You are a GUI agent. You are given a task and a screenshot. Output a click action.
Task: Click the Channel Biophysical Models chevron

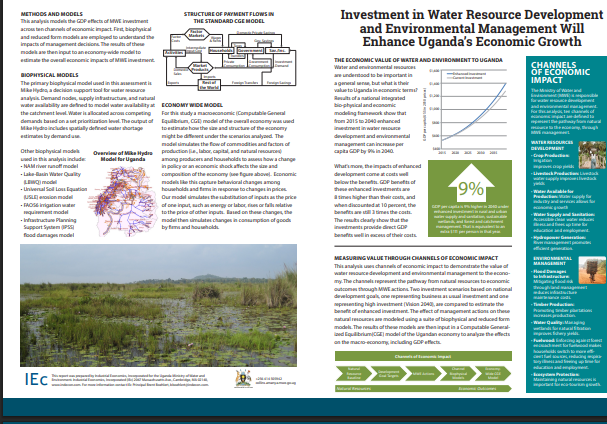point(458,373)
